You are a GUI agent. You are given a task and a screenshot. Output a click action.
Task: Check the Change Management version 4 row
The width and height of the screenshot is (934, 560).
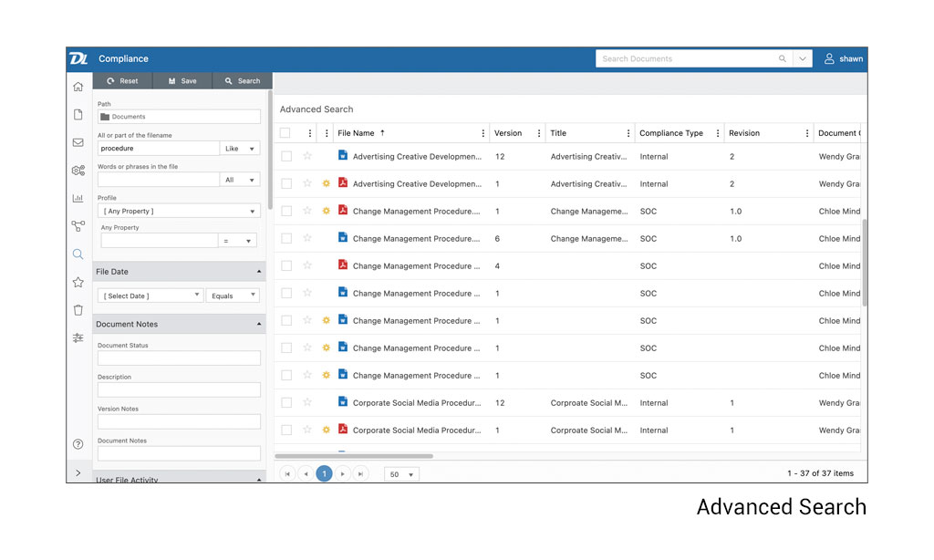[286, 265]
